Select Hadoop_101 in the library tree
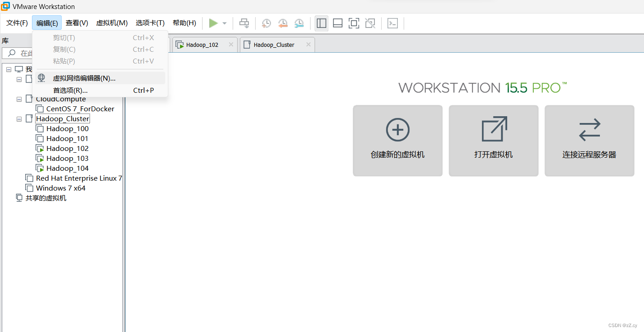Image resolution: width=644 pixels, height=332 pixels. tap(68, 139)
